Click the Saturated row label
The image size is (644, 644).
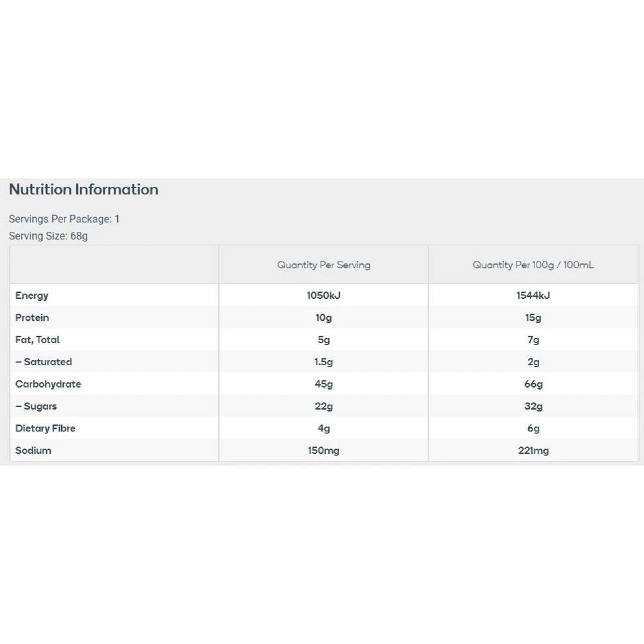click(44, 362)
